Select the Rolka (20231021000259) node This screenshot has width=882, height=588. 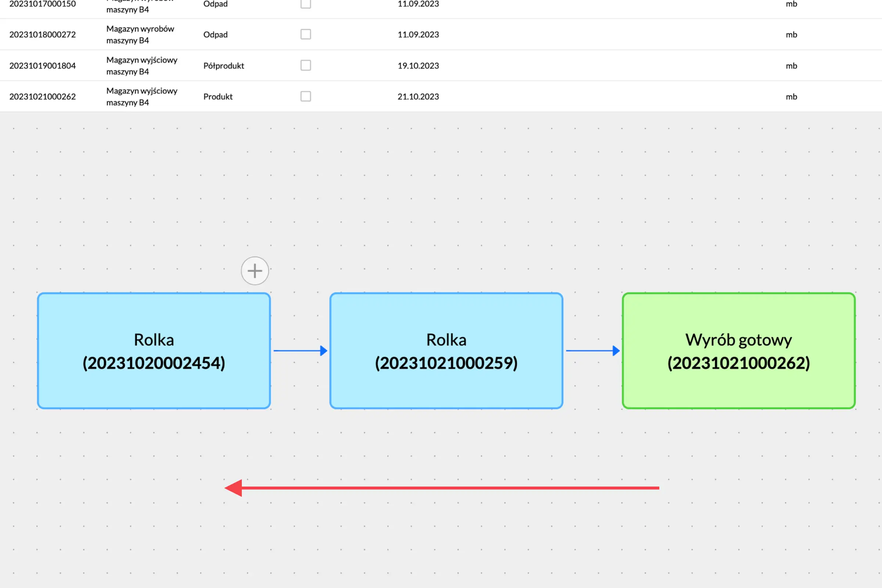click(446, 351)
